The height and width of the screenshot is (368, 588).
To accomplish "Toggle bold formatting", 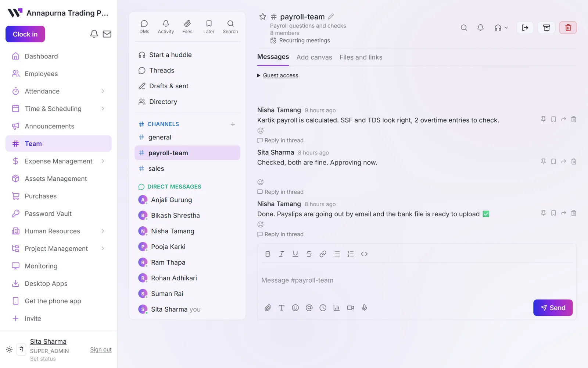I will click(268, 254).
